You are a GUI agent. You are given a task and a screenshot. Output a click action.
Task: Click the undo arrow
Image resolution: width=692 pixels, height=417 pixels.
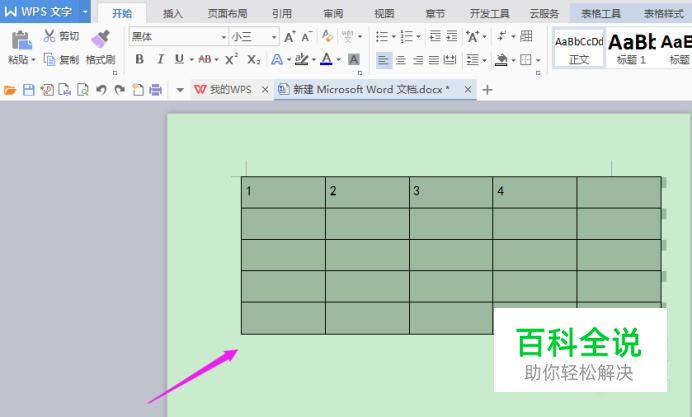point(102,90)
